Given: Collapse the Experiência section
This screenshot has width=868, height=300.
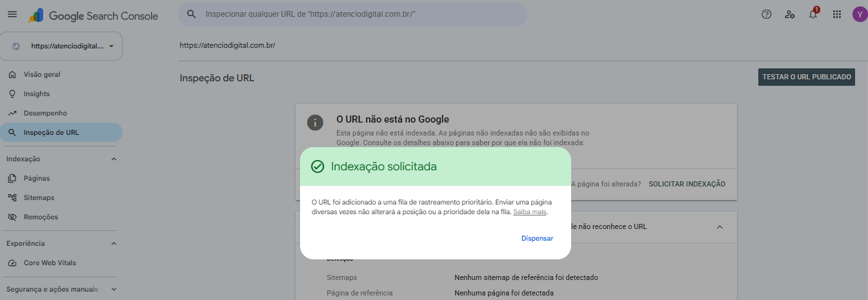Looking at the screenshot, I should coord(114,243).
